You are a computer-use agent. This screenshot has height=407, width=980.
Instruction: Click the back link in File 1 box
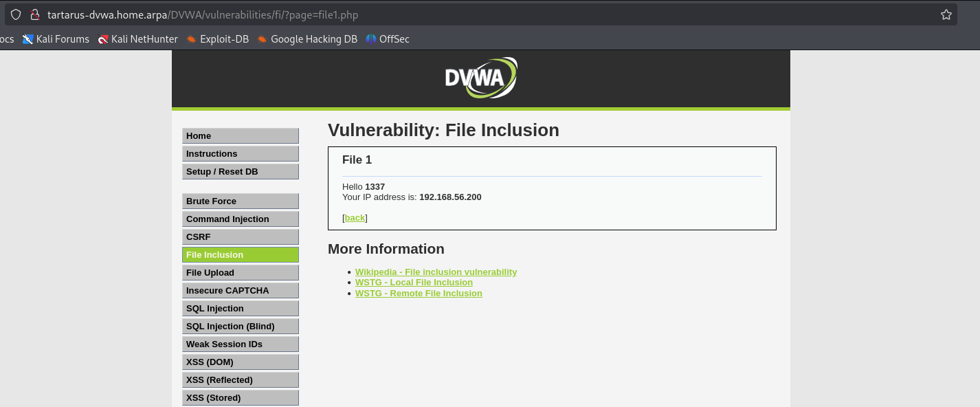[355, 217]
